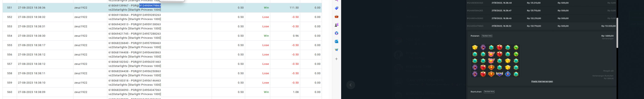Click transaction 618068204438 in row 558
The height and width of the screenshot is (99, 644).
[119, 71]
